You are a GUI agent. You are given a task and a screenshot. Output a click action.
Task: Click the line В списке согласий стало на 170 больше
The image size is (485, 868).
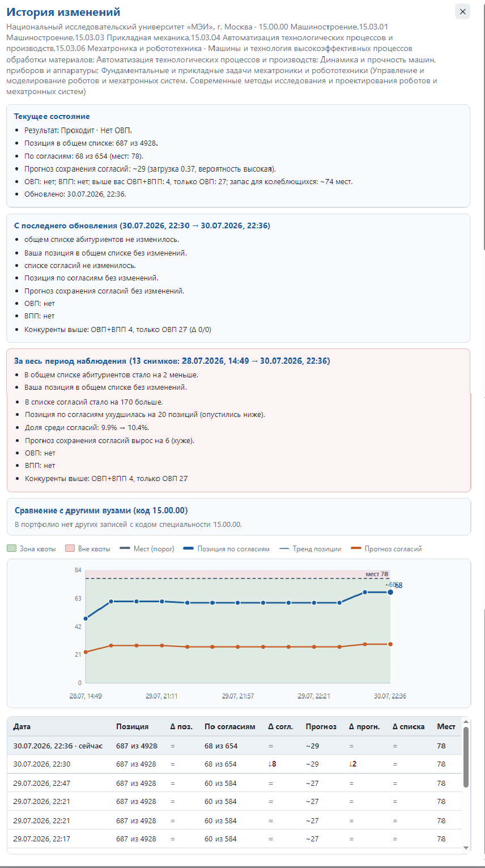click(x=93, y=402)
